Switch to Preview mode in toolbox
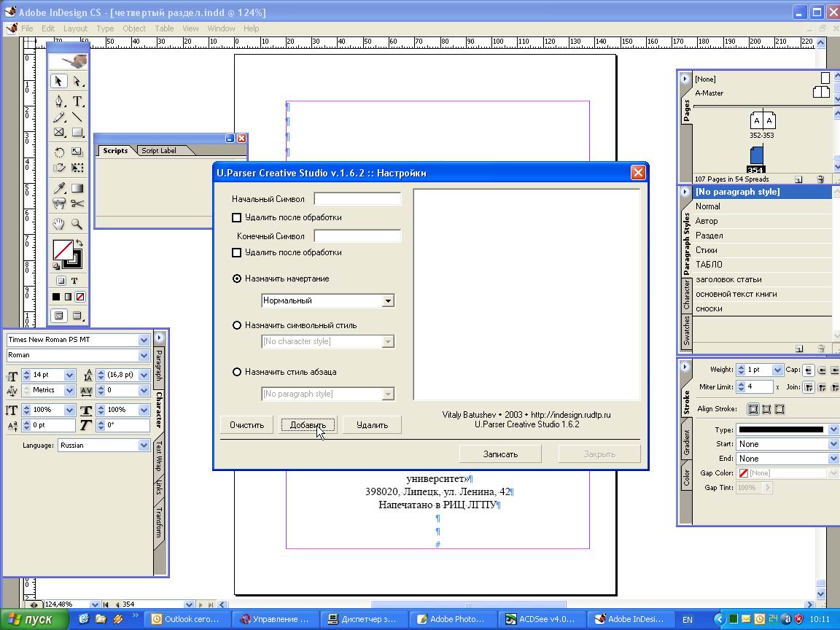Screen dimensions: 840x630 click(77, 316)
